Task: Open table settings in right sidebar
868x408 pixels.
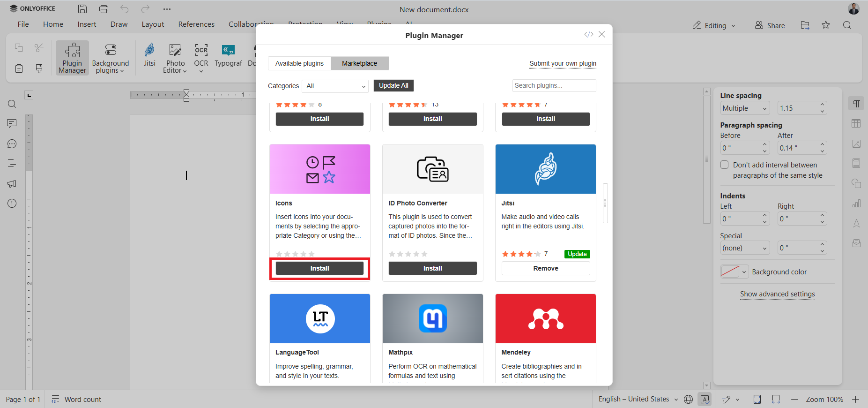Action: click(856, 123)
